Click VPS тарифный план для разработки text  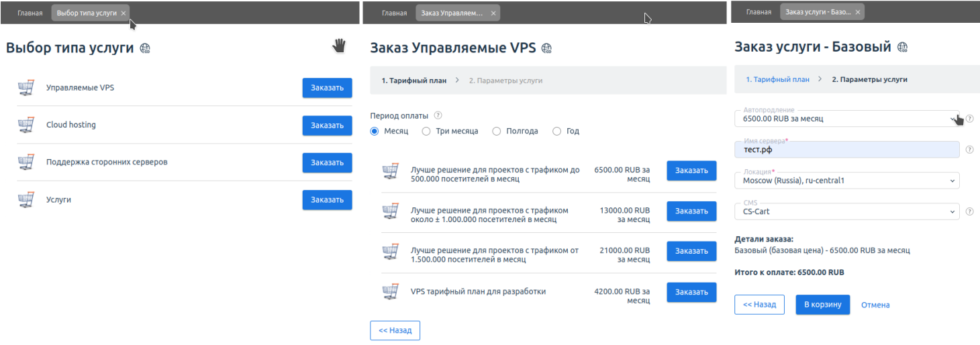click(x=478, y=292)
